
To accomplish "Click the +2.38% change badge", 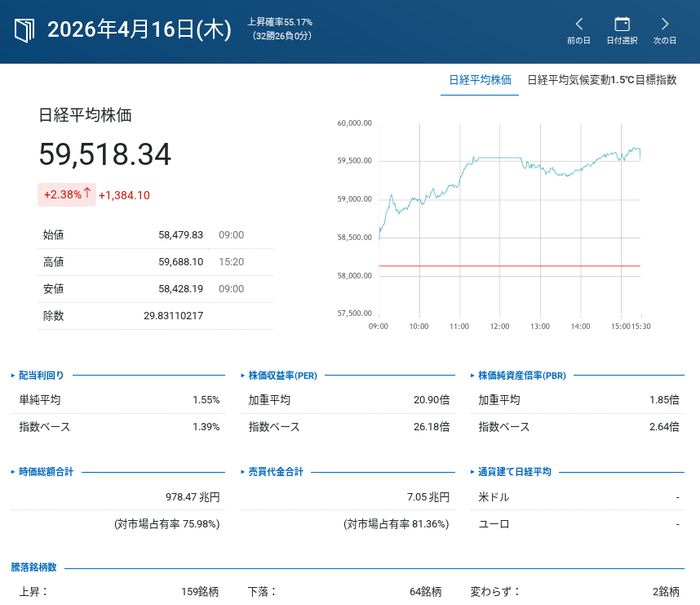I will pyautogui.click(x=63, y=194).
